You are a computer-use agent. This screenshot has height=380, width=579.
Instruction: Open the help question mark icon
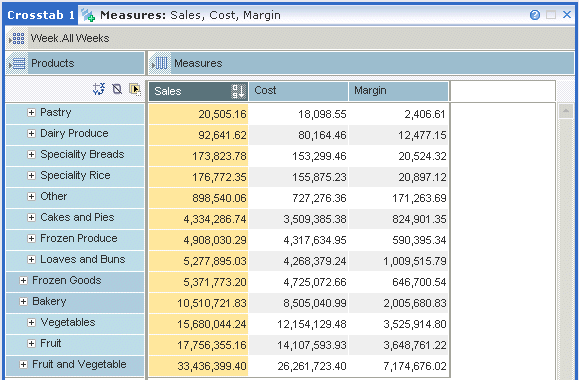(535, 15)
